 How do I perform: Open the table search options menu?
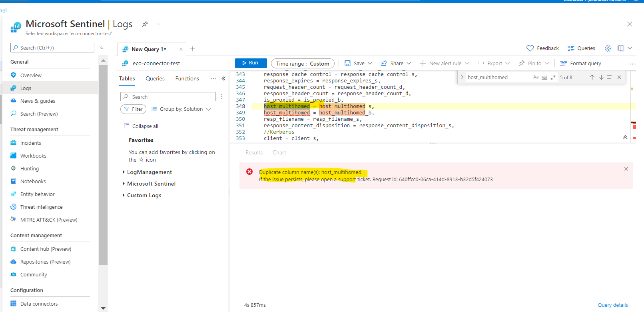coord(221,97)
